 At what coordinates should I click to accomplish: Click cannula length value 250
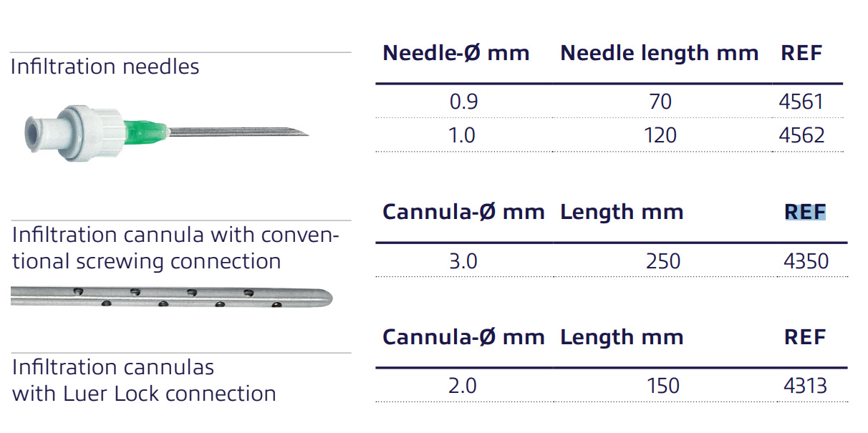662,261
